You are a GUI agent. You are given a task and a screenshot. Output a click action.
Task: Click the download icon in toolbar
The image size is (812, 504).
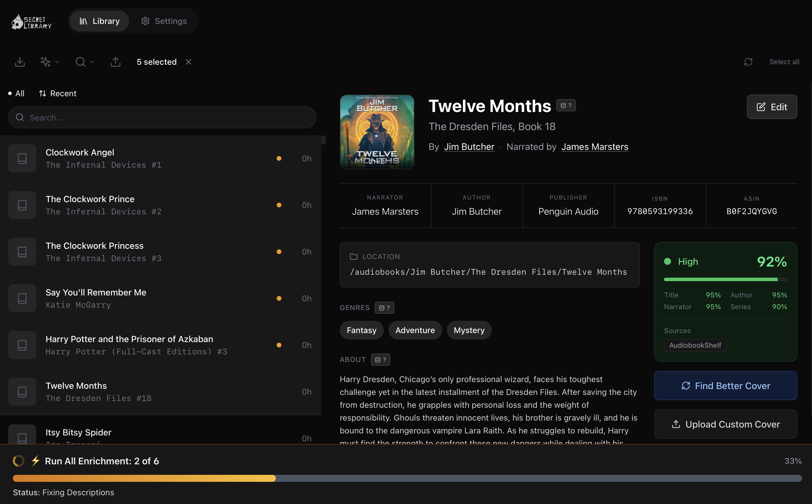pos(20,62)
